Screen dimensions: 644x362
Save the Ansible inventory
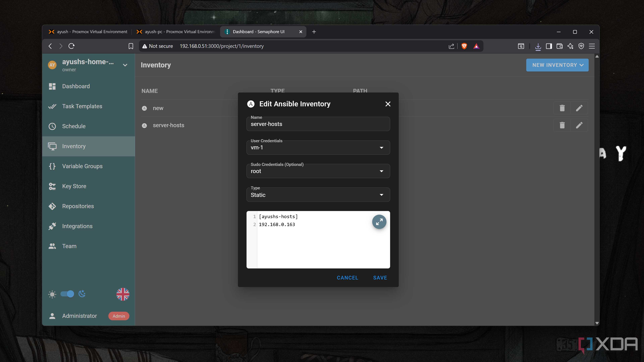pyautogui.click(x=380, y=278)
